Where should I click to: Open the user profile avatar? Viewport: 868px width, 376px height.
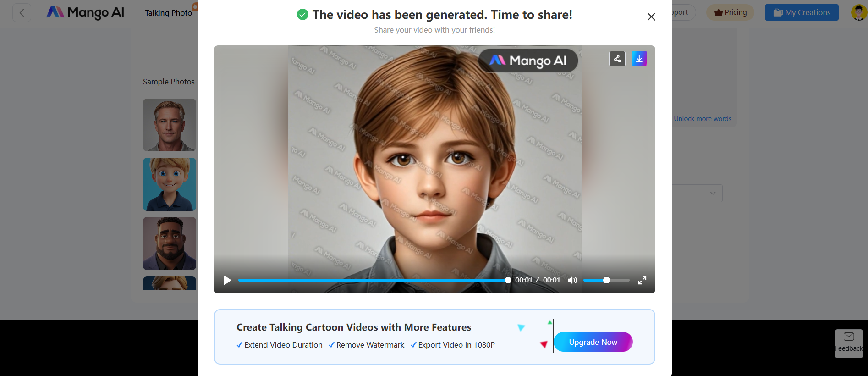[859, 12]
